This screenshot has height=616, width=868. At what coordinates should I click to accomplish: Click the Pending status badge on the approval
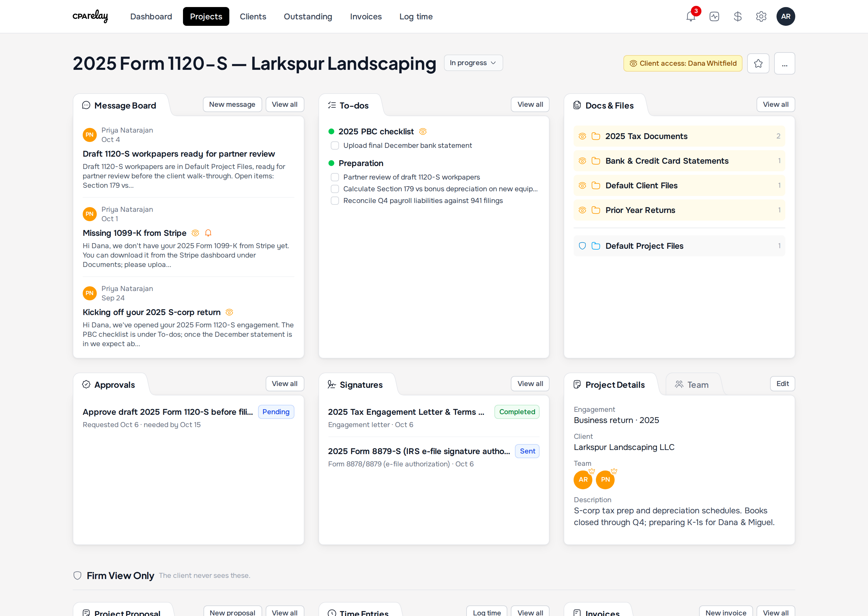(x=276, y=412)
